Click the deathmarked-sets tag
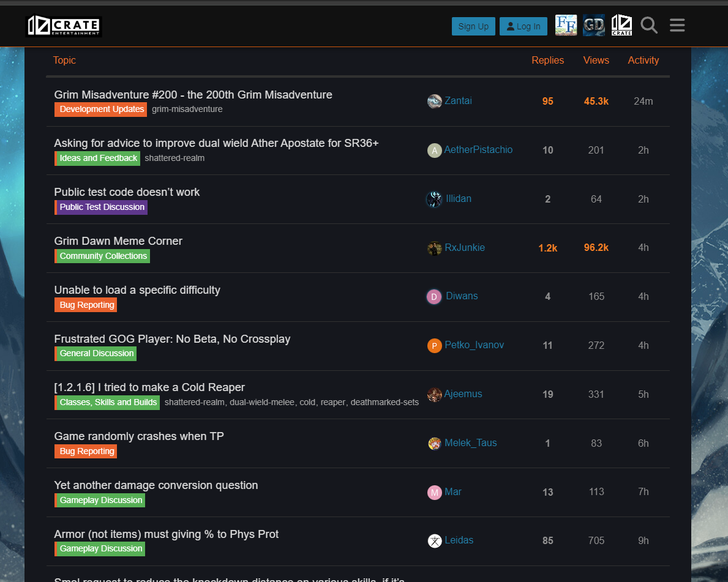Screen dimensions: 728x582 (x=385, y=403)
